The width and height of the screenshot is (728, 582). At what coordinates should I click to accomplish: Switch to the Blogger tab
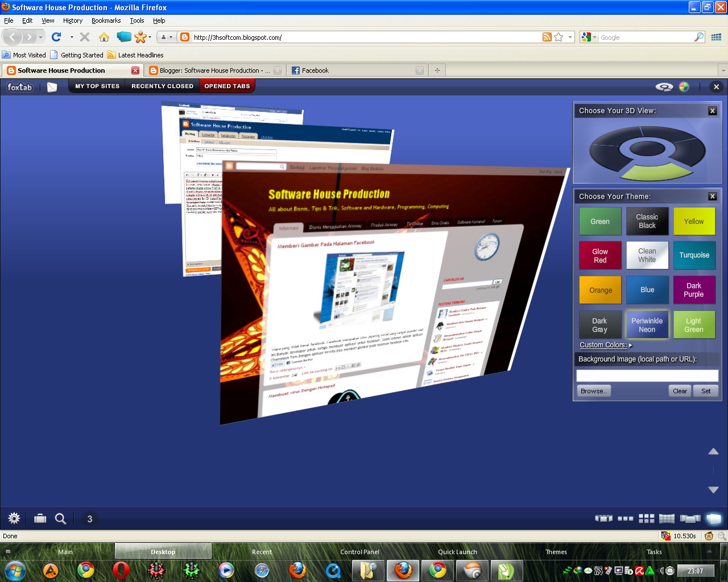point(214,70)
